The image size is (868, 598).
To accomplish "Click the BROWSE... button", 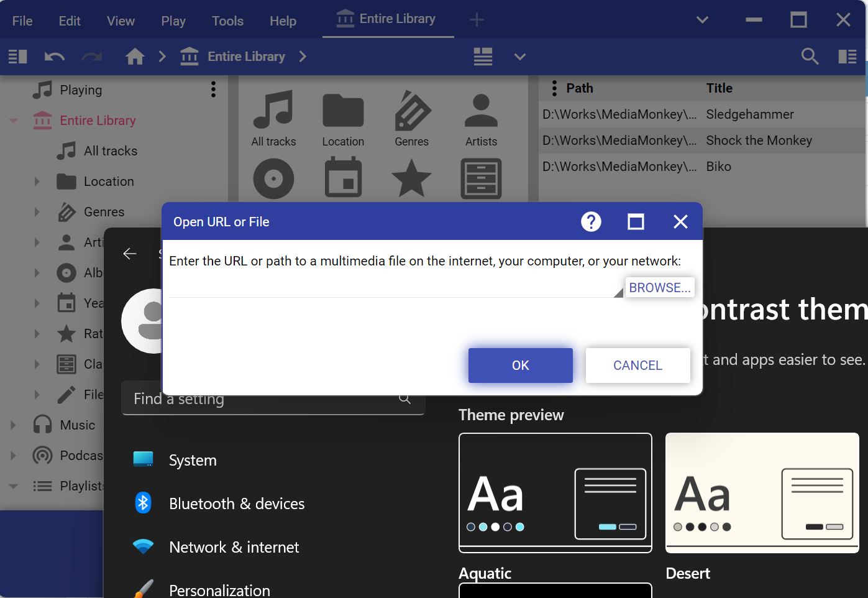I will point(659,288).
